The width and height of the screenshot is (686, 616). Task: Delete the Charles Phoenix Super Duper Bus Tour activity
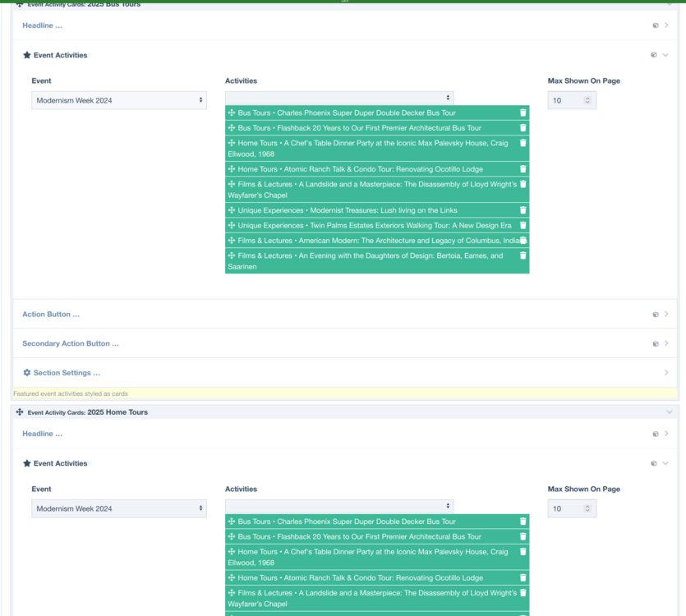click(x=523, y=113)
